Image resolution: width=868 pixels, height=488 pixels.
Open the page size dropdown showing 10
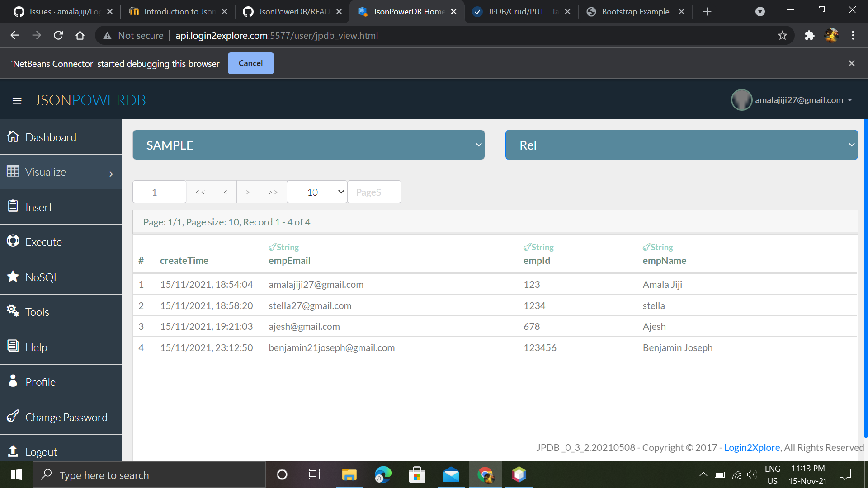(316, 192)
